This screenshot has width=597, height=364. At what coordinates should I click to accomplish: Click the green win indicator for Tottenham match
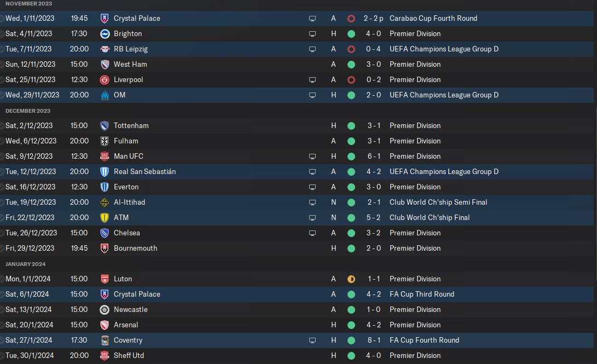click(351, 125)
